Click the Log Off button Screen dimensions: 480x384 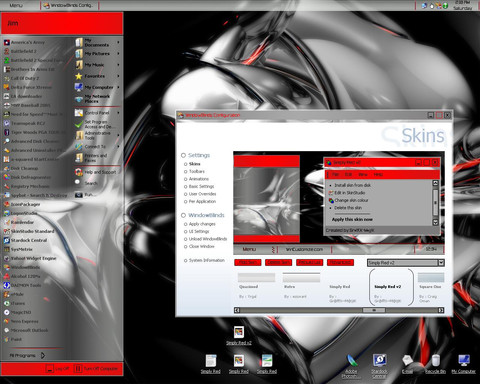click(58, 368)
